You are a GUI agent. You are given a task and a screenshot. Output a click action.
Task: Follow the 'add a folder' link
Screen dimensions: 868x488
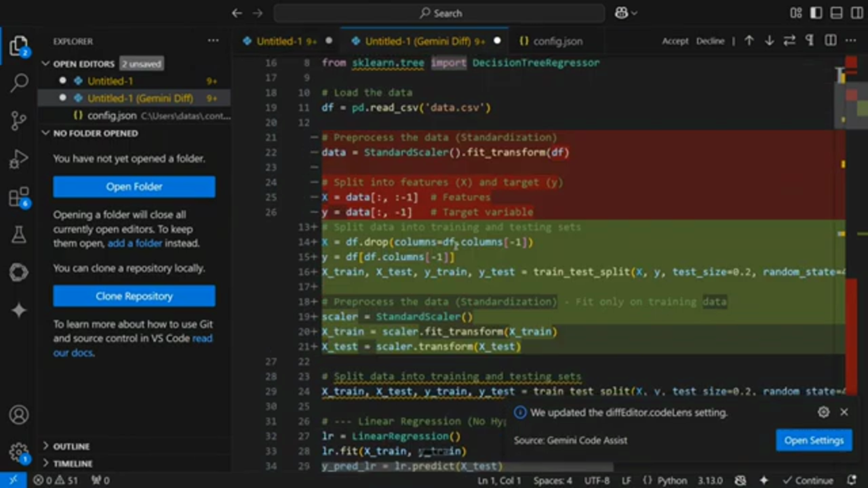134,243
